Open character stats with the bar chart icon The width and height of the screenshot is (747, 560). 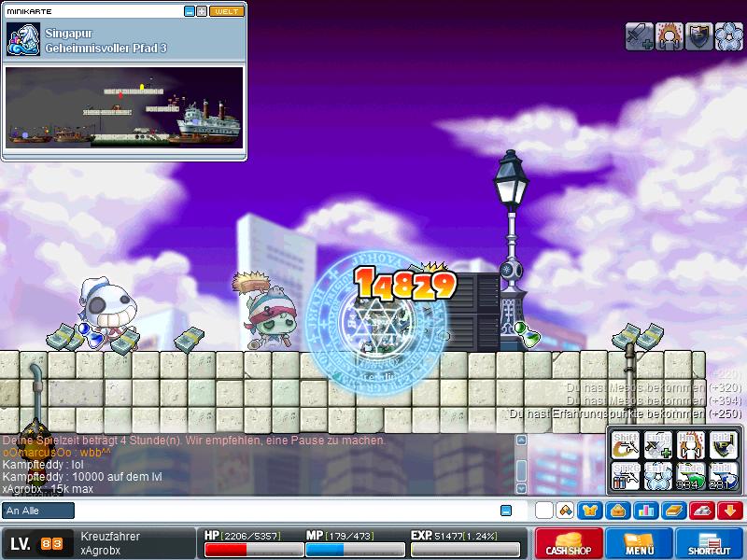point(645,511)
